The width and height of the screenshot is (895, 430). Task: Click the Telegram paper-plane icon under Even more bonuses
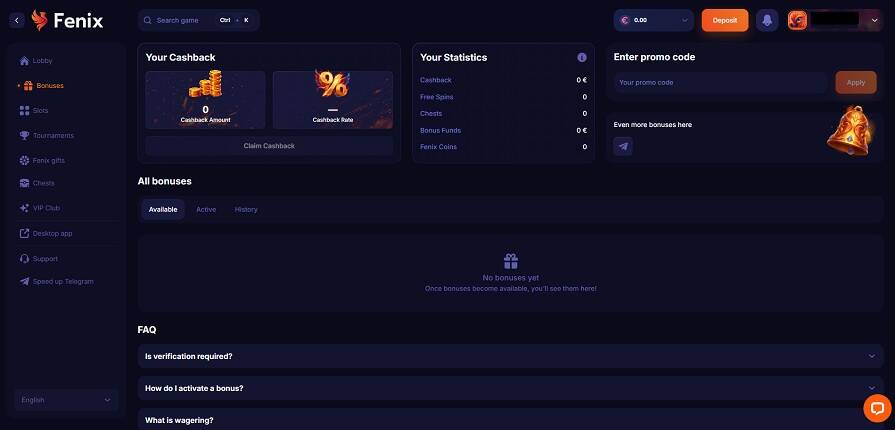click(x=623, y=146)
